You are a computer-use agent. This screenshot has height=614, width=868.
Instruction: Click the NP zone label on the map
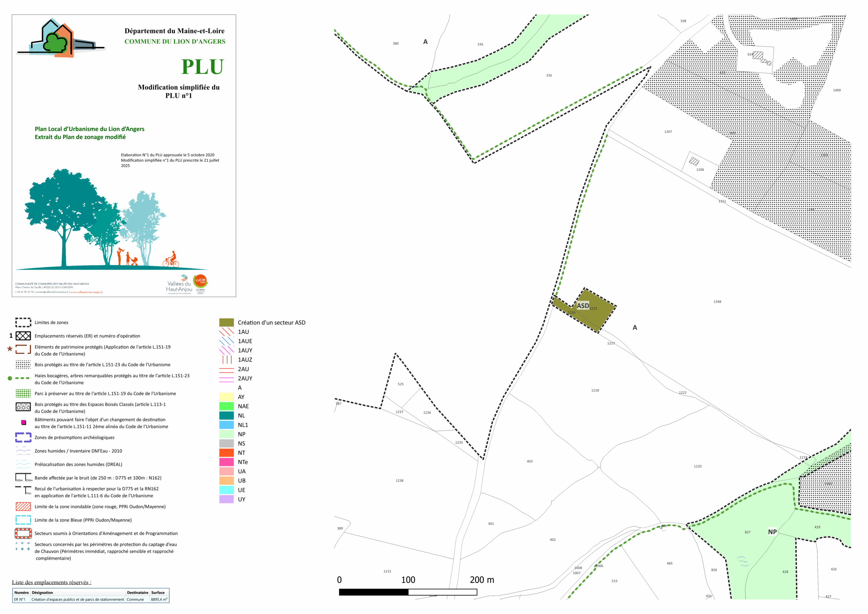pos(772,532)
